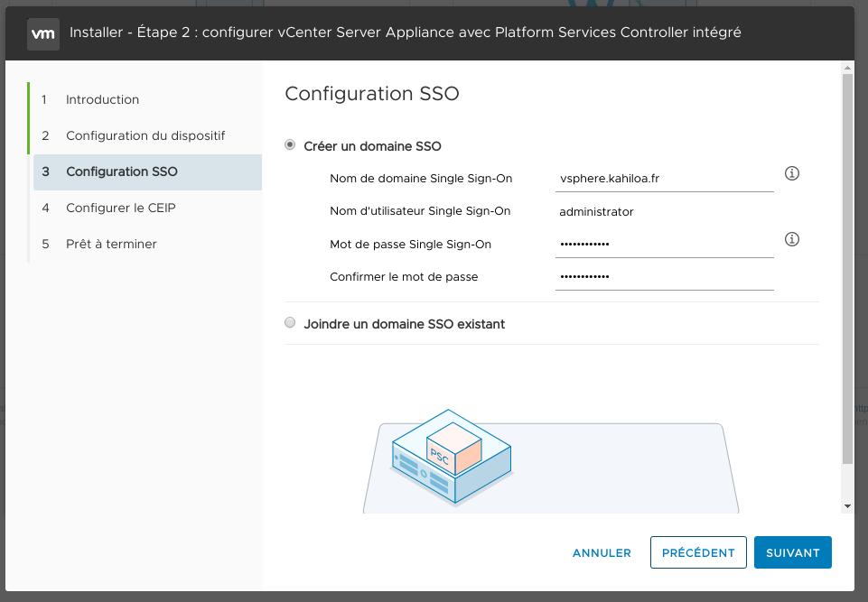
Task: Click the scrollbar down arrow
Action: point(847,506)
